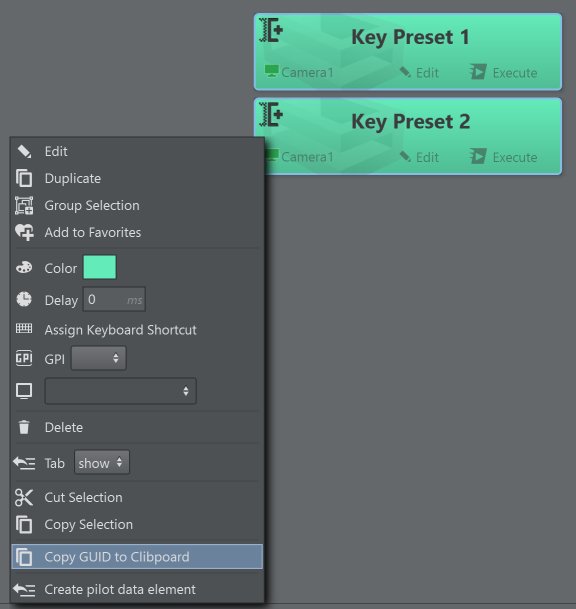This screenshot has width=576, height=609.
Task: Click the Camera1 monitor icon on Key Preset 1
Action: [271, 71]
